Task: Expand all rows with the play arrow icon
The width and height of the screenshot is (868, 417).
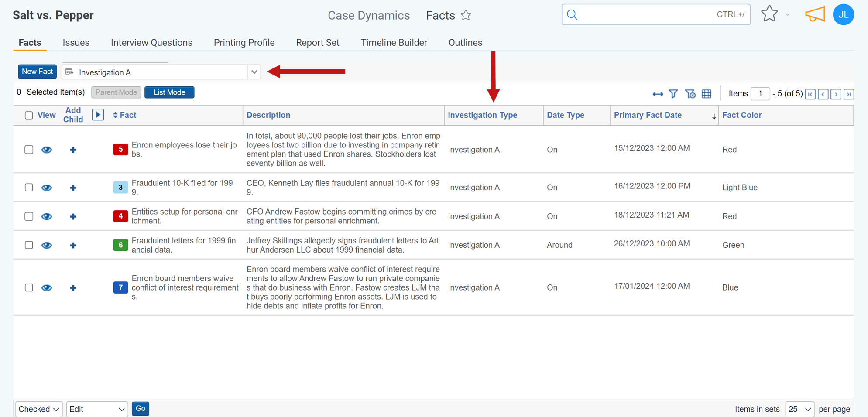Action: click(98, 115)
